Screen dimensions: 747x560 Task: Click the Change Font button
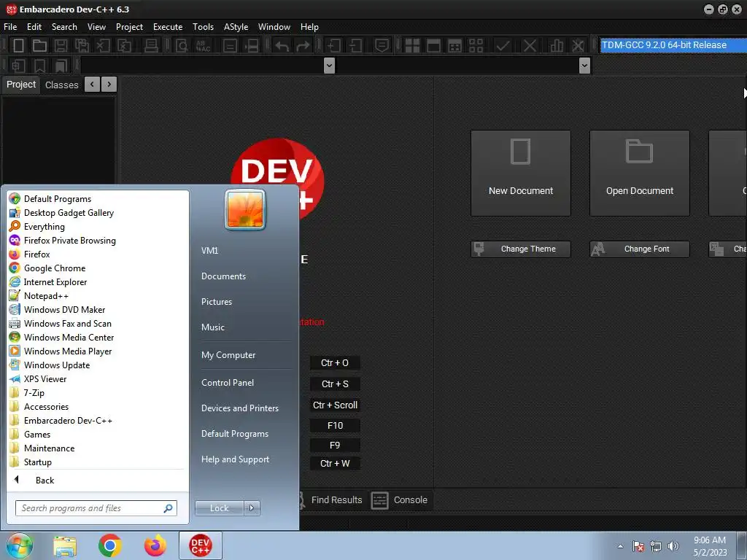639,249
